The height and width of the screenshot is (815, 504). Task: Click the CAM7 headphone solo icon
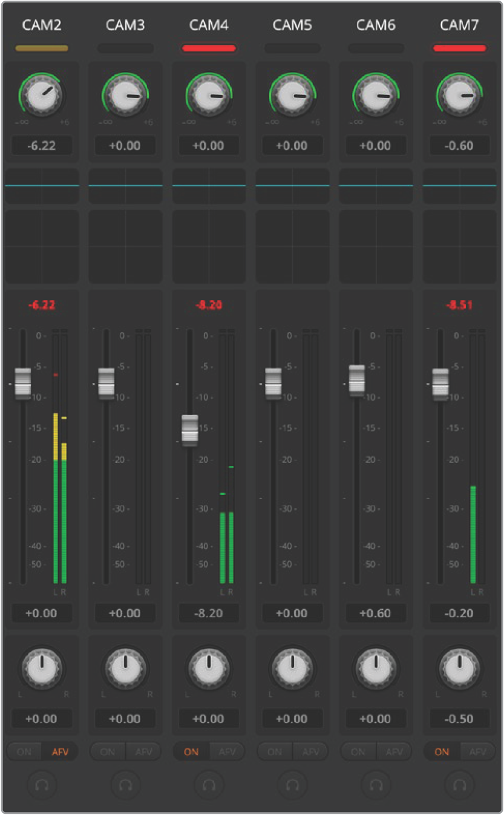pos(459,785)
